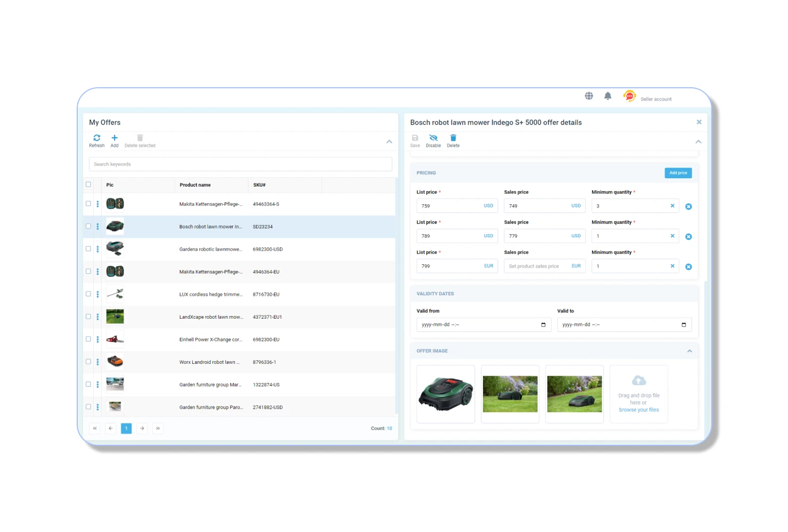Sort by the SKU# column header
This screenshot has width=788, height=532.
click(259, 185)
